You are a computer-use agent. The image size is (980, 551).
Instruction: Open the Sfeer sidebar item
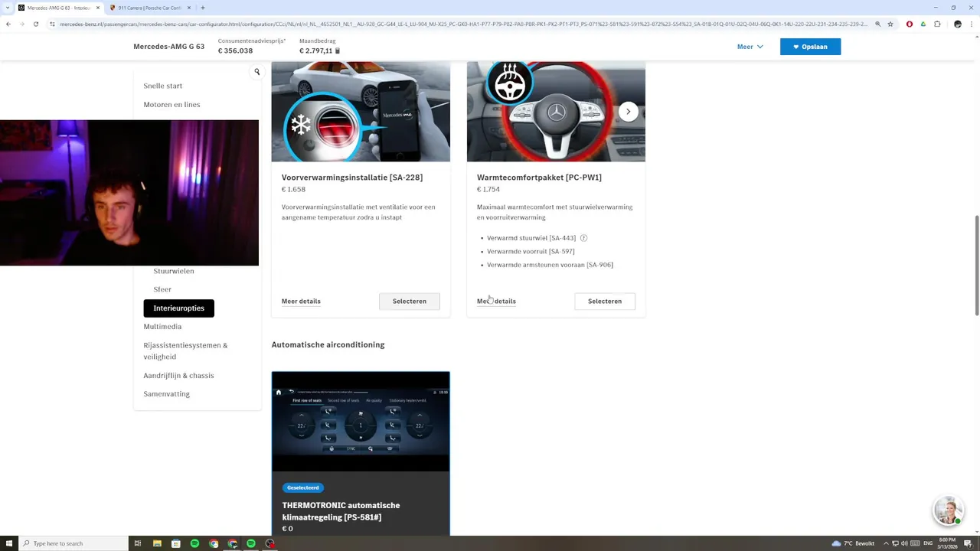coord(162,289)
